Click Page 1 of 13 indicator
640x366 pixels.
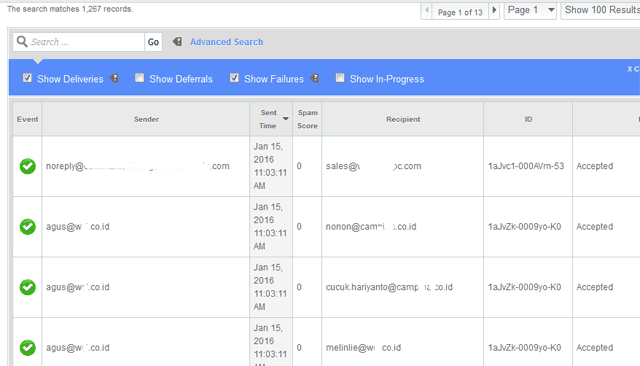pyautogui.click(x=460, y=12)
